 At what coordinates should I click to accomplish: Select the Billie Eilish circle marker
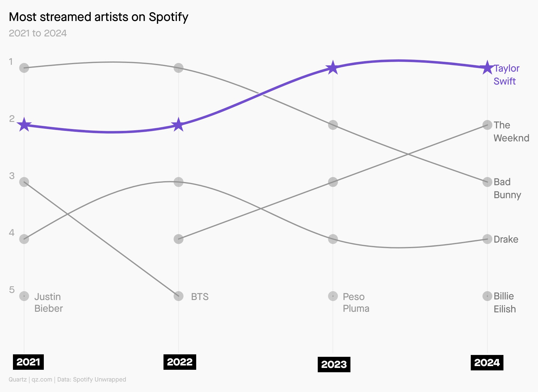click(x=487, y=296)
